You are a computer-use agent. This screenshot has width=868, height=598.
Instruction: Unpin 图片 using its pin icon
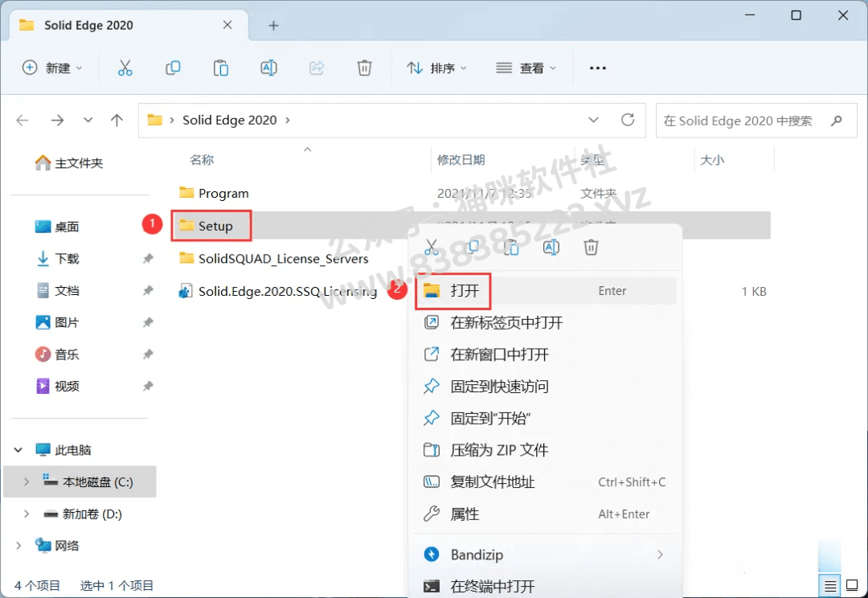pos(148,322)
